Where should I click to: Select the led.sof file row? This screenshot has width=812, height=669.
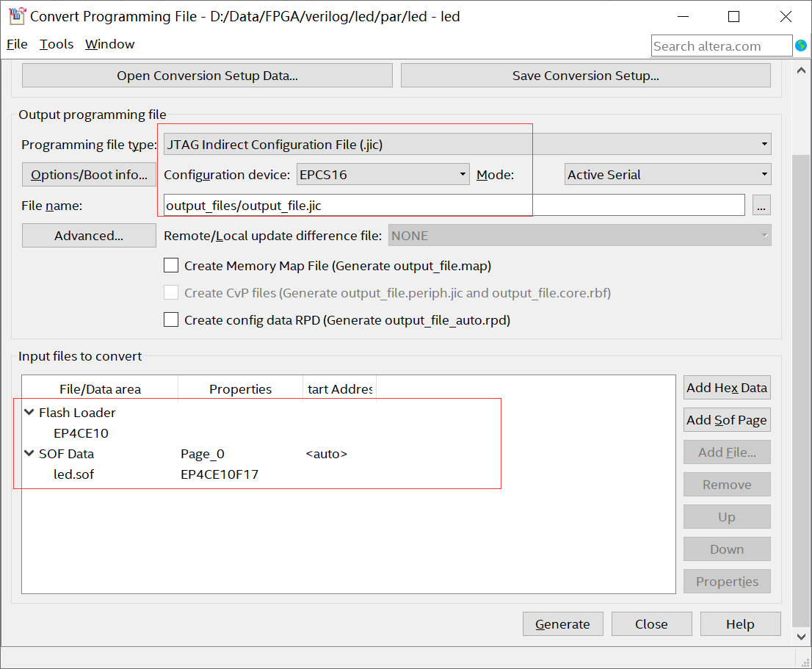[x=73, y=474]
